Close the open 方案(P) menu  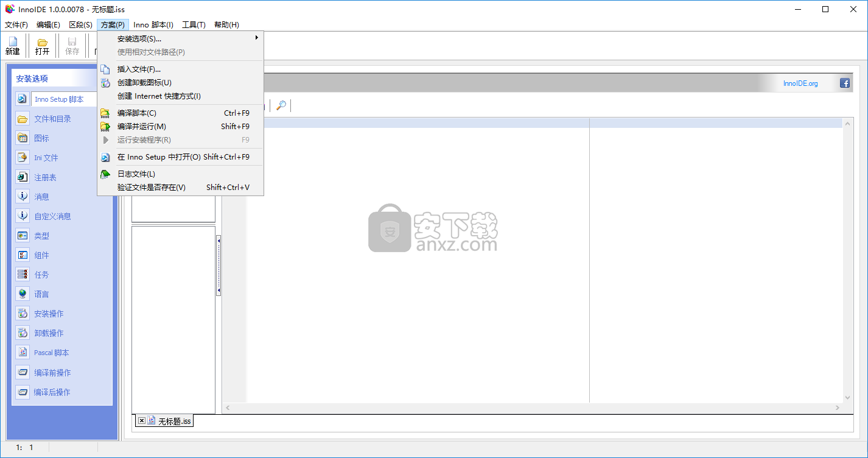pyautogui.click(x=113, y=25)
